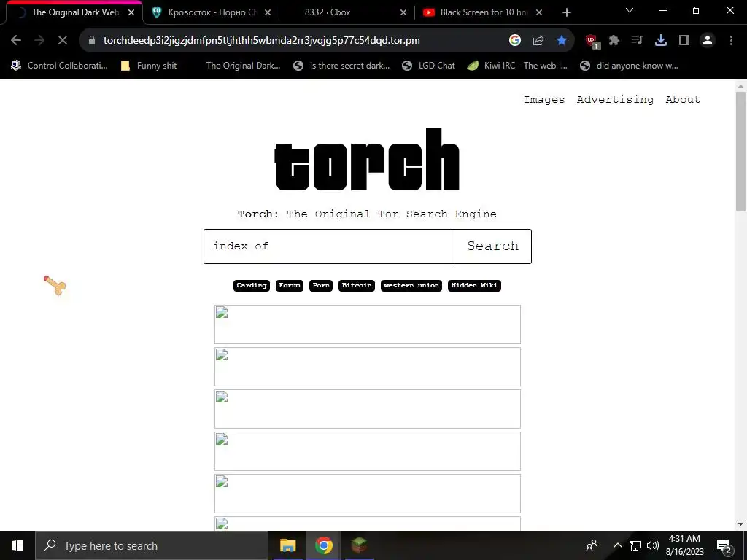
Task: Open the Advertising page link
Action: pyautogui.click(x=615, y=99)
